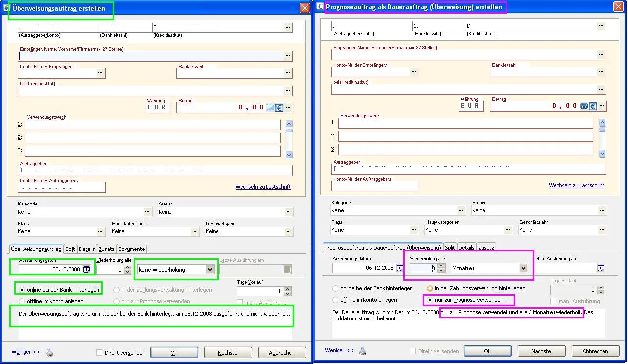Click Empfänger name field in Prognoseauftrag dialog

tap(463, 55)
